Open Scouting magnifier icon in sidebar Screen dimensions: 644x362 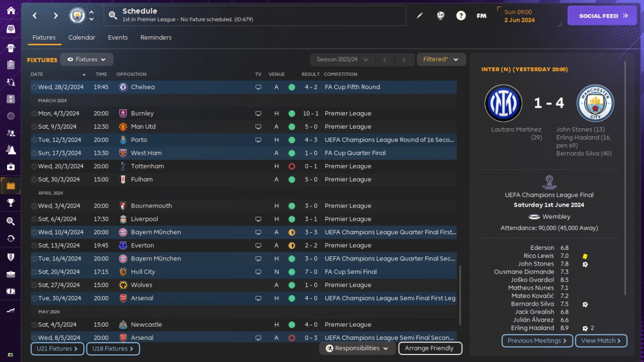pyautogui.click(x=11, y=221)
